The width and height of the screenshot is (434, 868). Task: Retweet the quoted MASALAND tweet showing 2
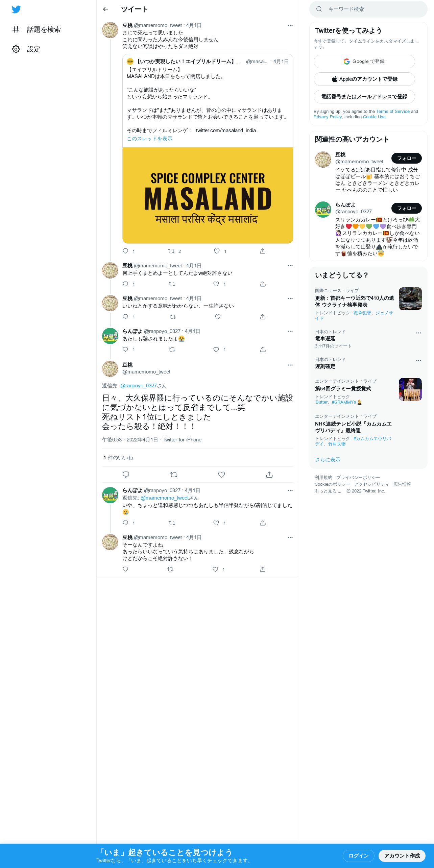[174, 251]
